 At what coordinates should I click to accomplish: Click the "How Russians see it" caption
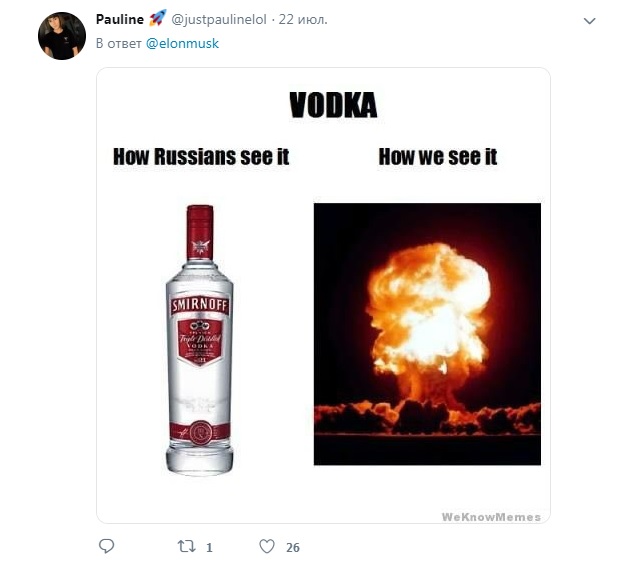[201, 157]
